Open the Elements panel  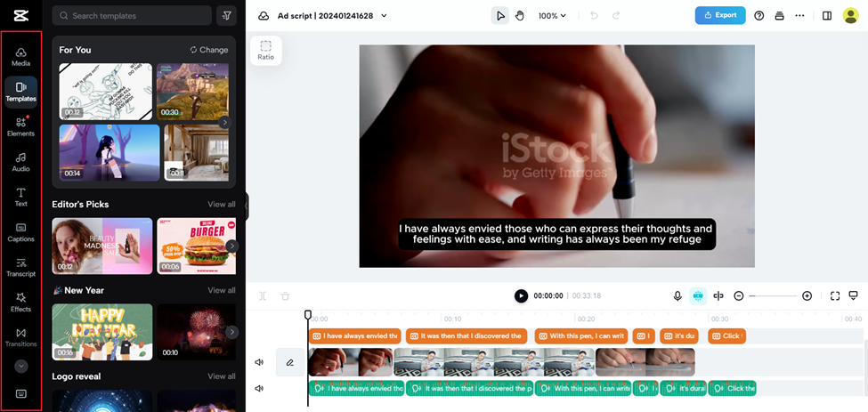[x=20, y=126]
